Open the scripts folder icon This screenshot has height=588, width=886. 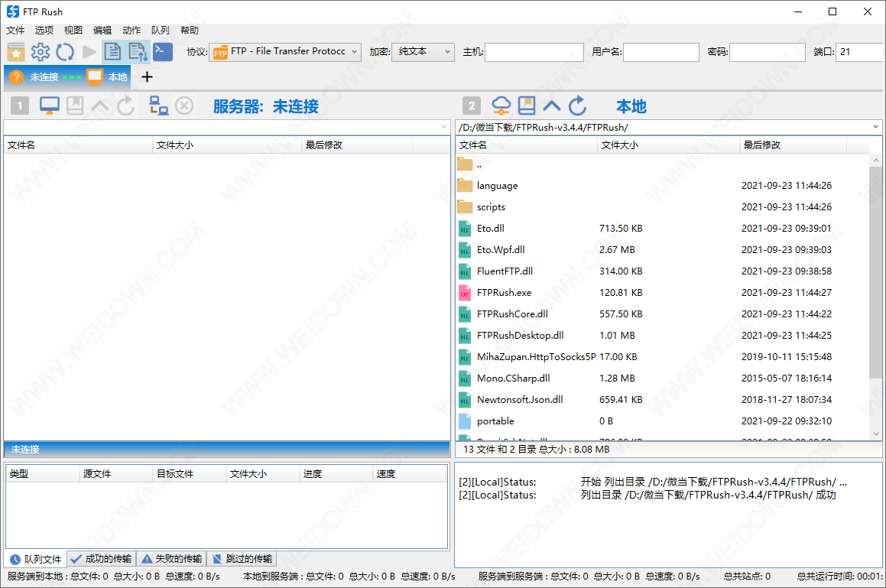465,207
